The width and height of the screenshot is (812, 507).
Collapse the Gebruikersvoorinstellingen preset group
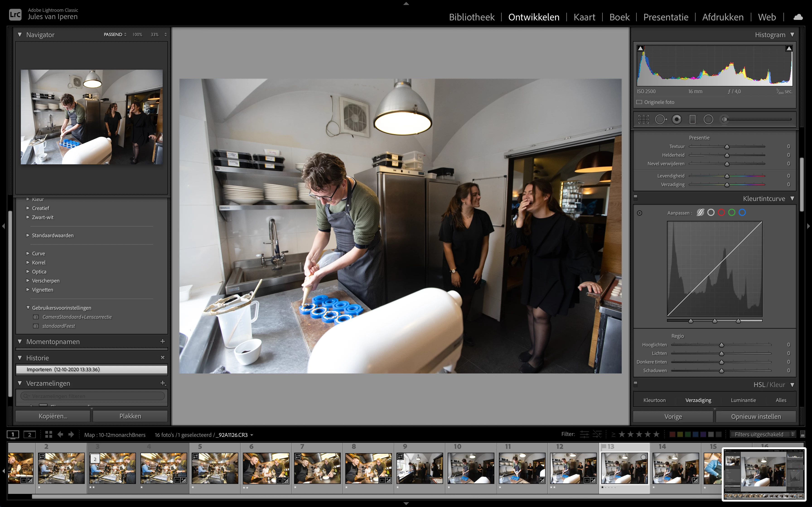28,308
